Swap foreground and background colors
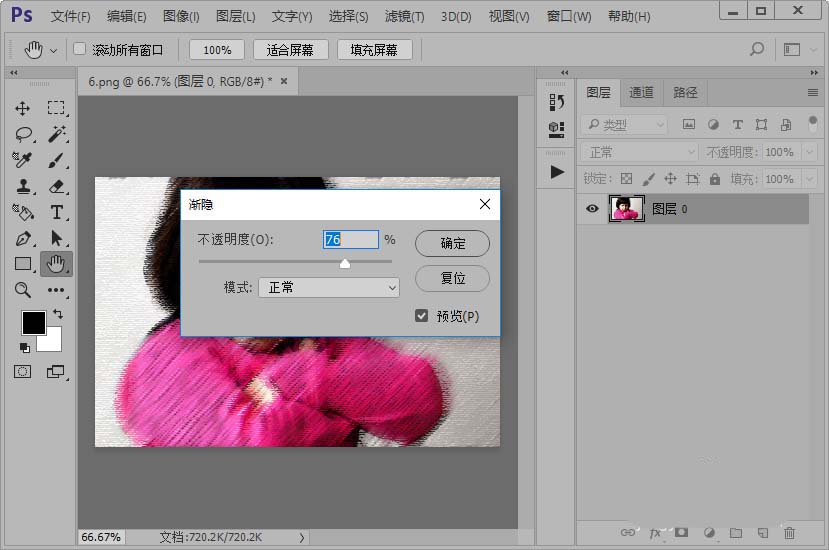The width and height of the screenshot is (829, 550). [58, 314]
